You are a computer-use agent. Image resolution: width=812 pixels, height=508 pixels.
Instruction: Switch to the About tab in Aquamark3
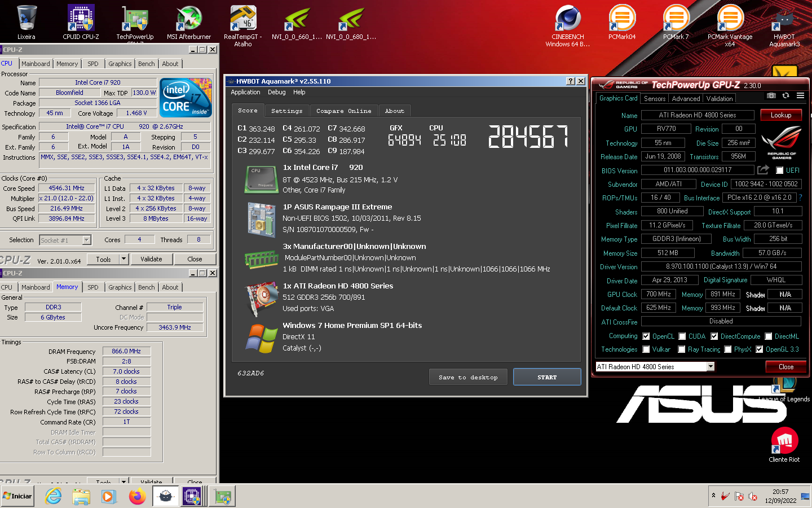(x=395, y=111)
